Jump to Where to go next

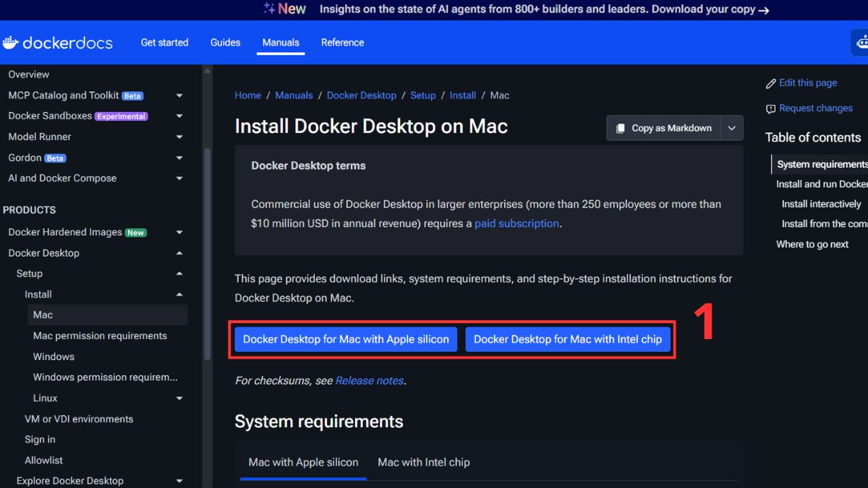click(812, 244)
